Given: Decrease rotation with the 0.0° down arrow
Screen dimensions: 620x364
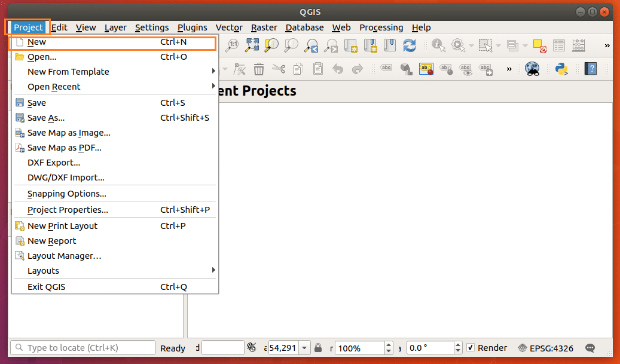Looking at the screenshot, I should coord(458,351).
